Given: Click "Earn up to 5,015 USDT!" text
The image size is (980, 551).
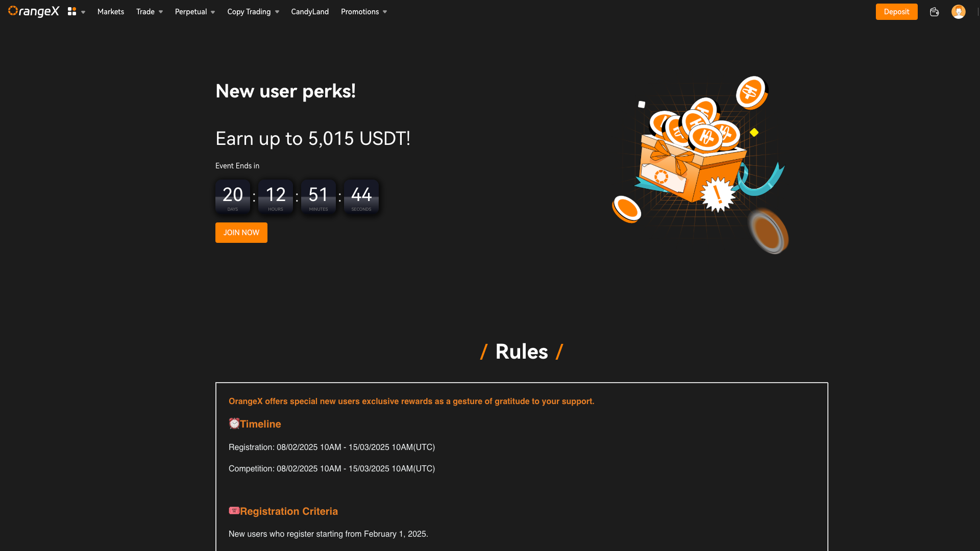Looking at the screenshot, I should point(313,139).
